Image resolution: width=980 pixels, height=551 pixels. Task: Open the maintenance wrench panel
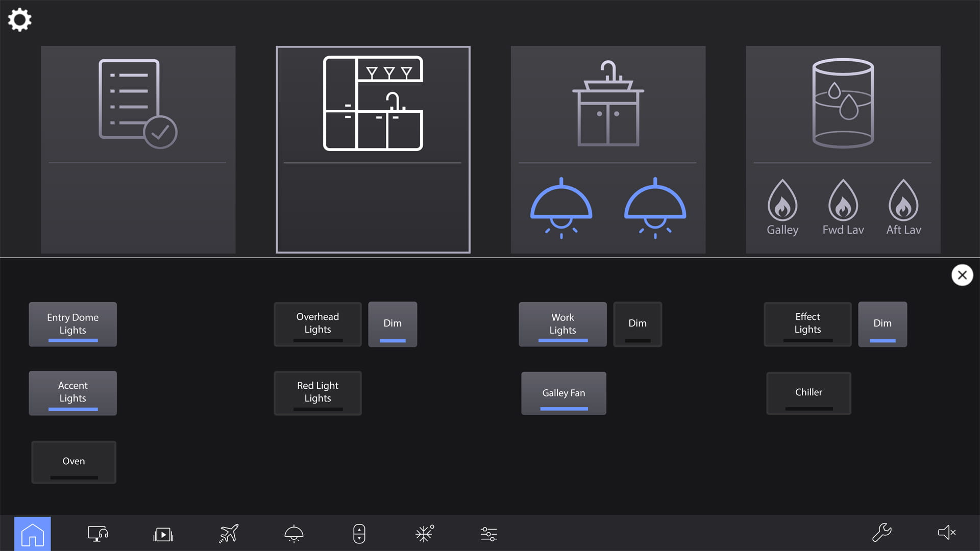pos(883,533)
